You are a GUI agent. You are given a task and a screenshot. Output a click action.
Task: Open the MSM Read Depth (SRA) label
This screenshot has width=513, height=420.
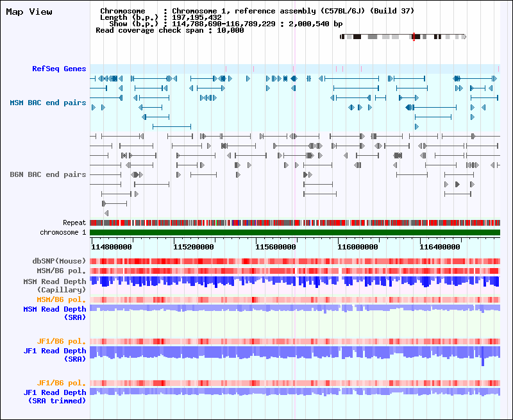[55, 313]
